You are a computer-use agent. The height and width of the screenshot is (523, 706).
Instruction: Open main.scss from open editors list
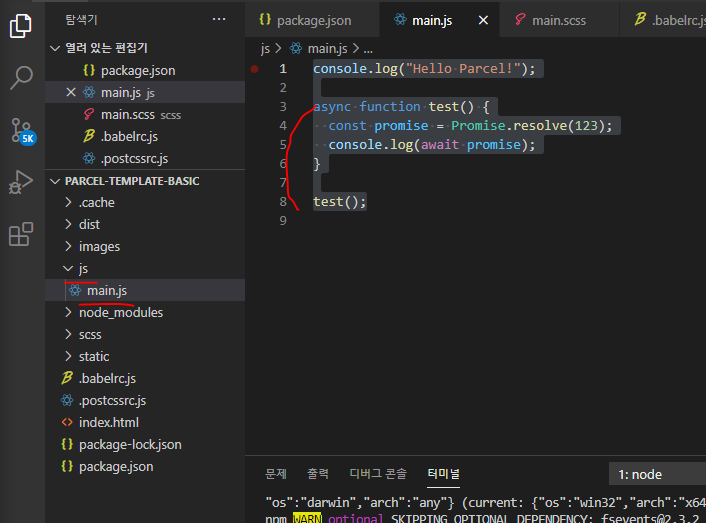pos(145,115)
